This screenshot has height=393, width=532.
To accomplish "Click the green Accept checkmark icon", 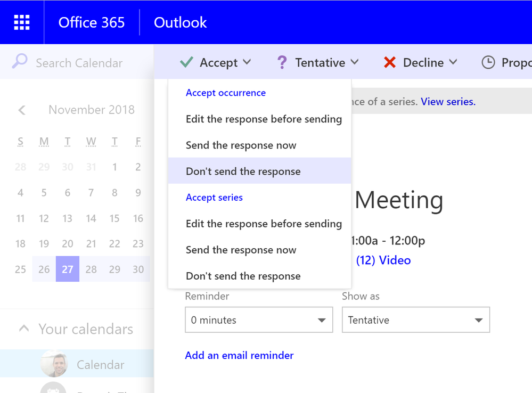I will pos(186,62).
